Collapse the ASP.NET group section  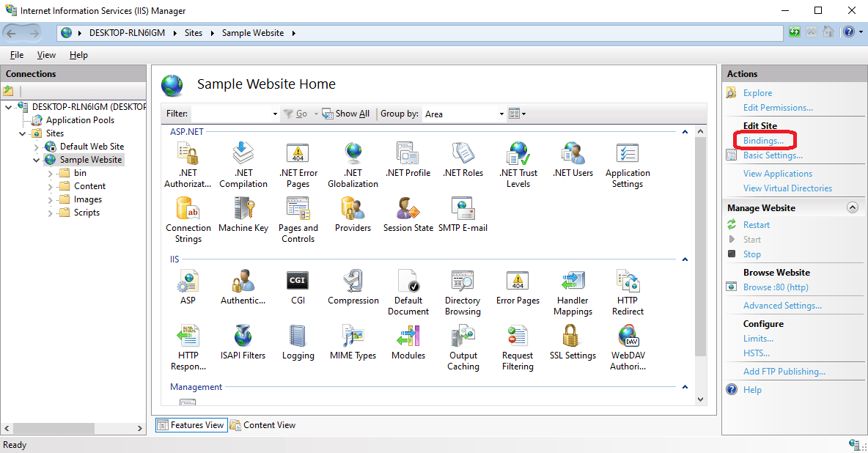click(x=685, y=132)
